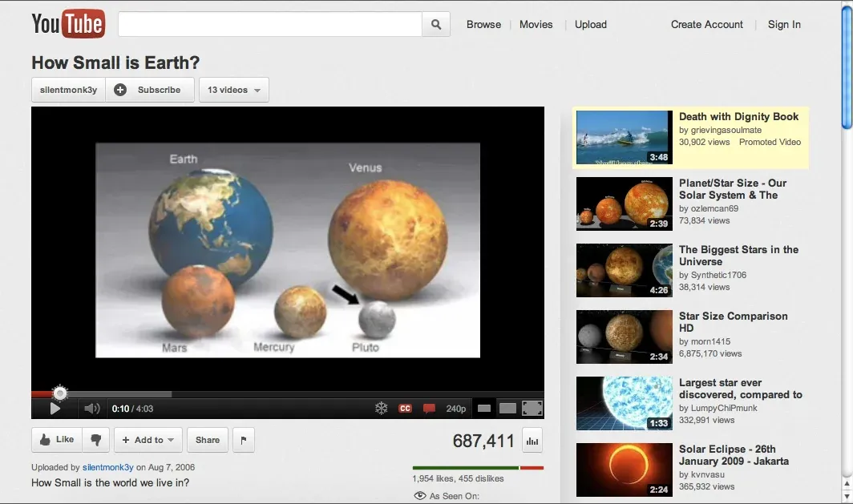853x504 pixels.
Task: Toggle closed captions with the CC button
Action: (406, 409)
